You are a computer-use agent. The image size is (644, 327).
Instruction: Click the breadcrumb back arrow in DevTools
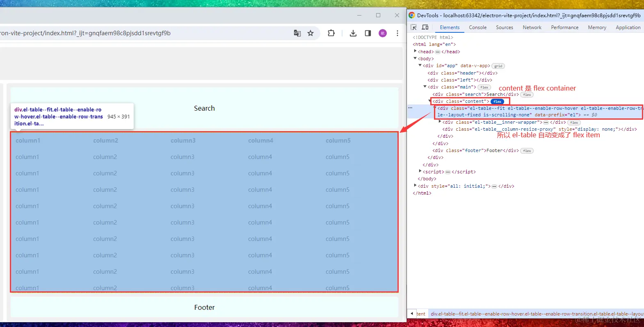(412, 313)
